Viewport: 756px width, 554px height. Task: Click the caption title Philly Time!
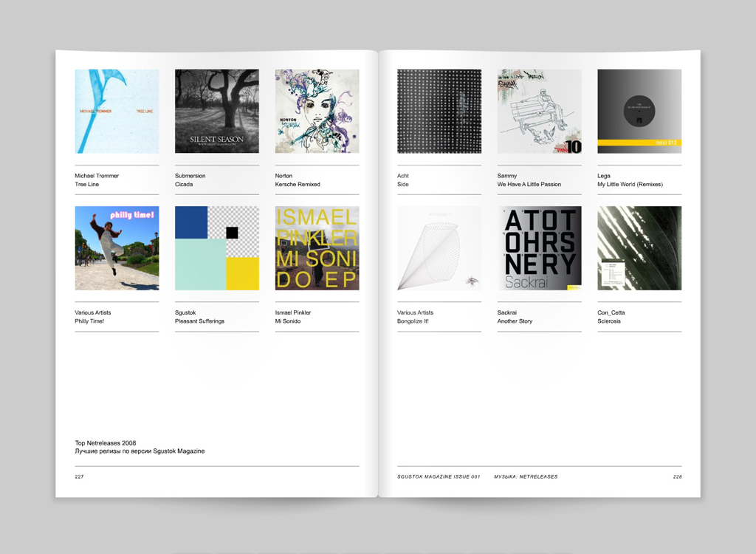click(x=89, y=321)
